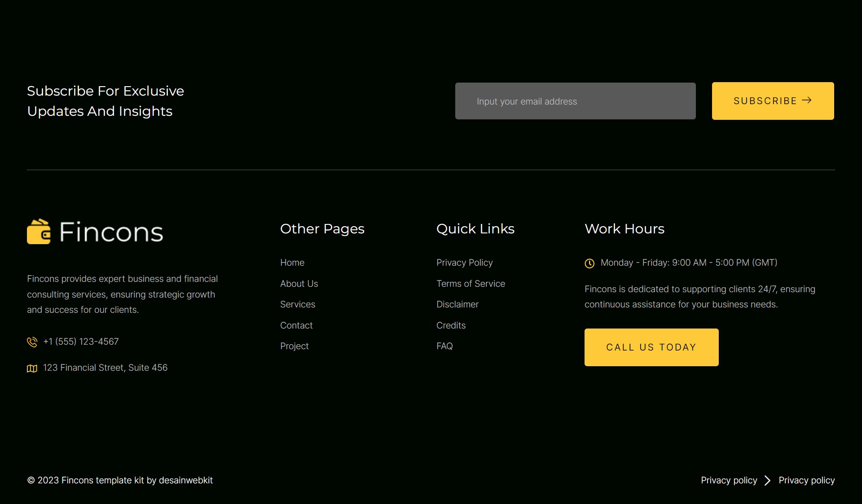Open the Home link under Other Pages

[292, 263]
